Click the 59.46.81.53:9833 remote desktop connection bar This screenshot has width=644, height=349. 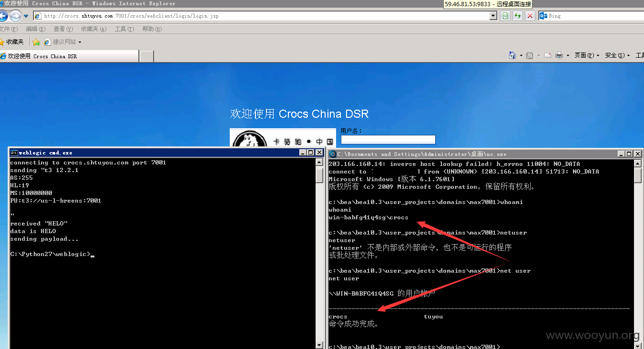point(487,4)
